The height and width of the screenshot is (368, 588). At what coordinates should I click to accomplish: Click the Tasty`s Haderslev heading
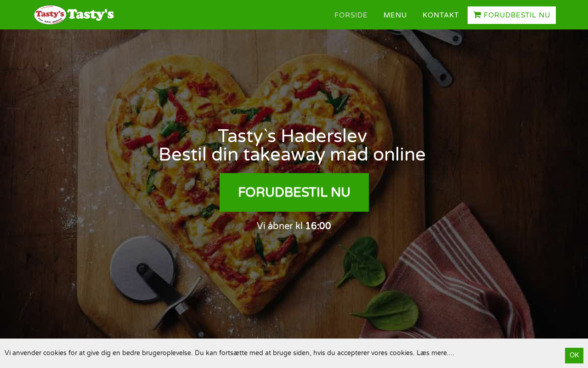(292, 136)
